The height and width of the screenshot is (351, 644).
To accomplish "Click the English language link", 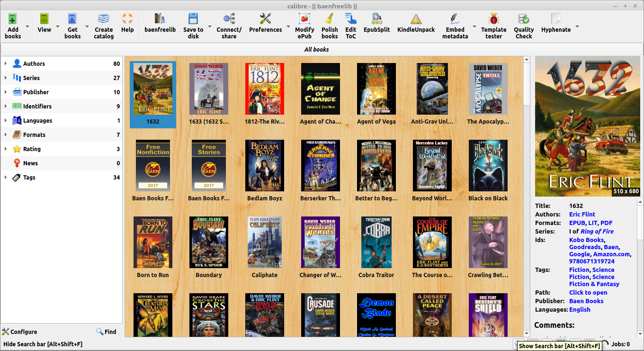I will (x=580, y=309).
